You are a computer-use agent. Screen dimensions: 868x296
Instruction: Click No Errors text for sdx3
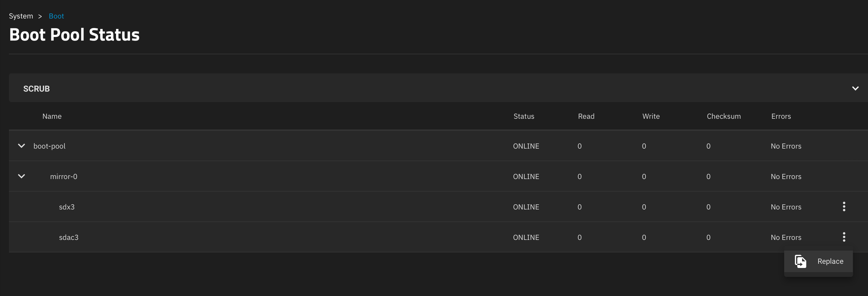point(786,207)
